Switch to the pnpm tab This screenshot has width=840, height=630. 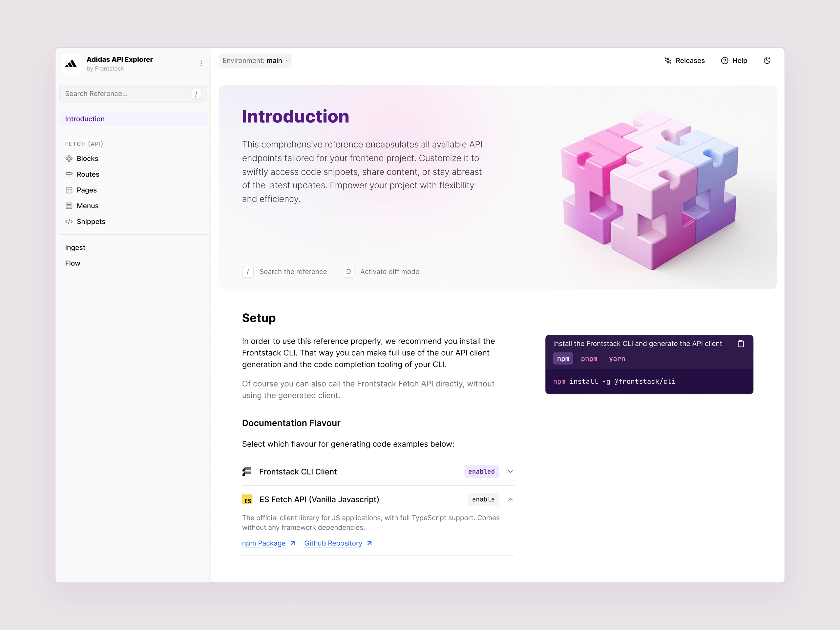click(x=589, y=359)
